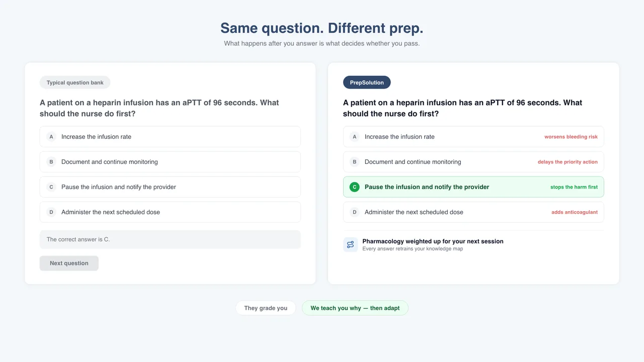This screenshot has width=644, height=362.
Task: Click letter A badge in PrepSolution card
Action: [x=354, y=137]
